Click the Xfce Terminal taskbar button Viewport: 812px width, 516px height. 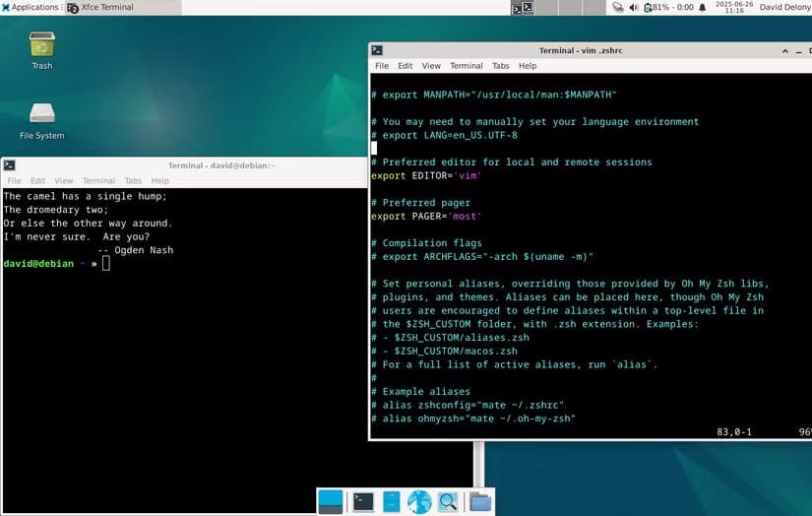click(x=123, y=7)
